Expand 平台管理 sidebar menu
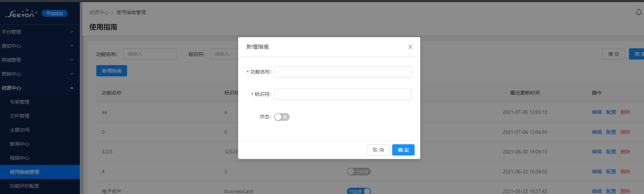 40,32
